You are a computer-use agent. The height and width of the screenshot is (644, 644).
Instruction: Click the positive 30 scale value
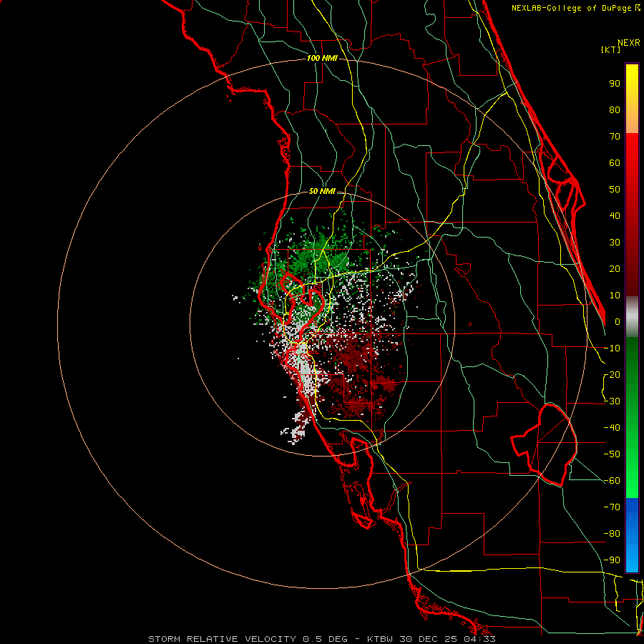[x=615, y=243]
